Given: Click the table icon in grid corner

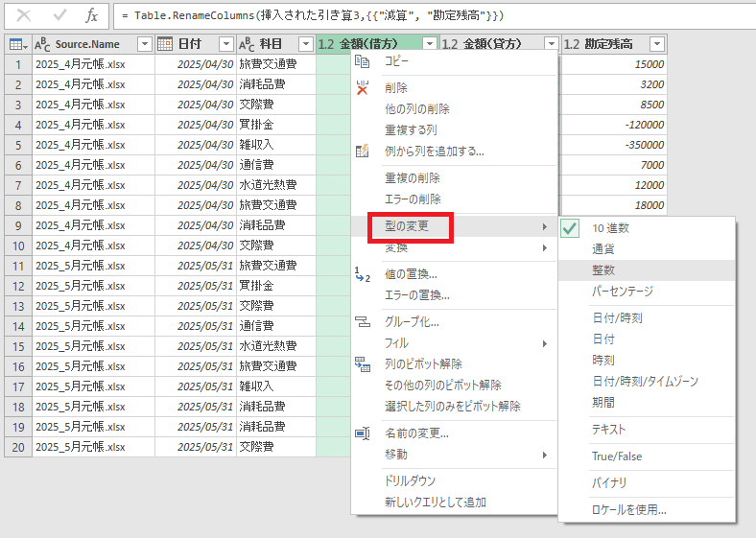Looking at the screenshot, I should (x=16, y=44).
